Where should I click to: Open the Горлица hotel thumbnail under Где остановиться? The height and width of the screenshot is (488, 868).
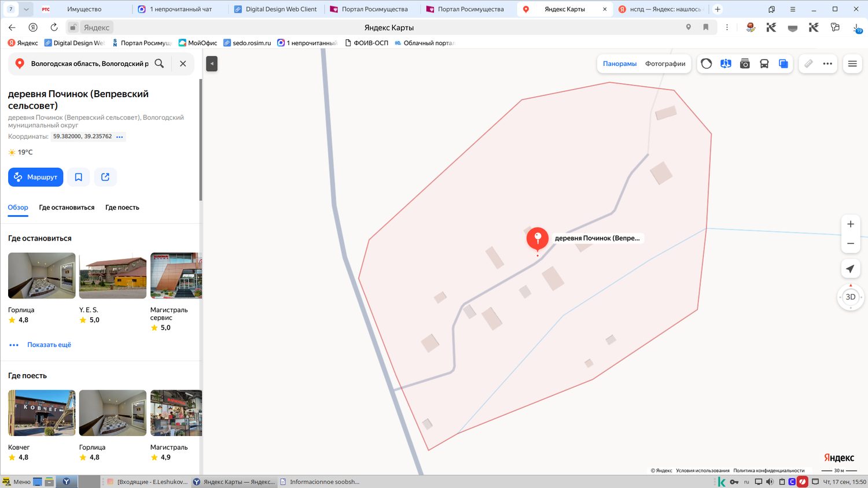[x=42, y=276]
